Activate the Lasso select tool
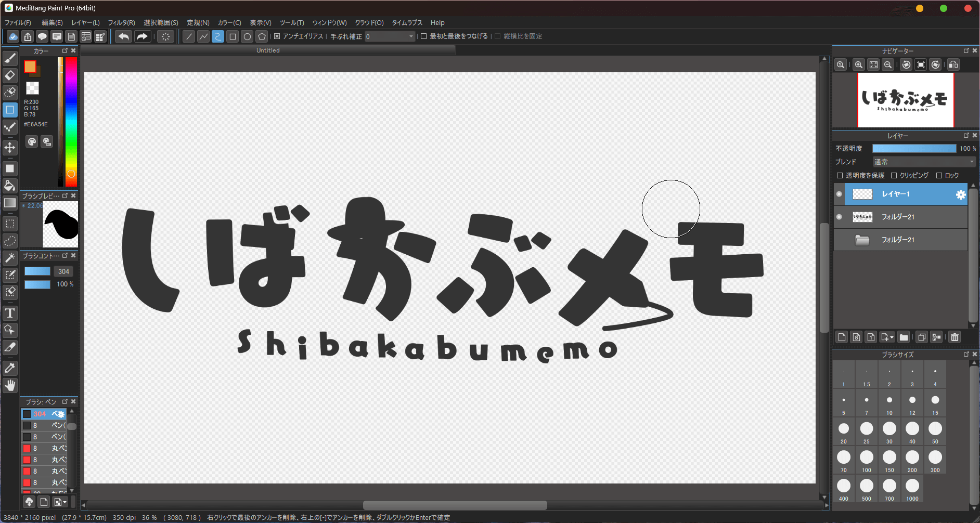 10,241
